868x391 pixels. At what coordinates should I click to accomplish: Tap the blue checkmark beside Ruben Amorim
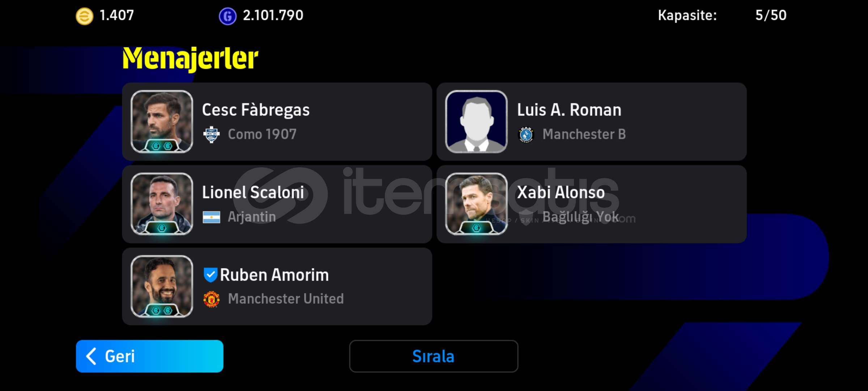pos(210,275)
